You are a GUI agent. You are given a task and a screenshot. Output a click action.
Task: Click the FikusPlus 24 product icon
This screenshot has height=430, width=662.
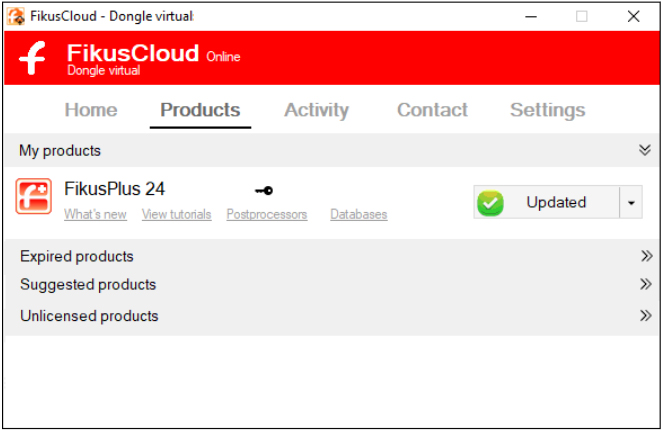click(x=34, y=196)
